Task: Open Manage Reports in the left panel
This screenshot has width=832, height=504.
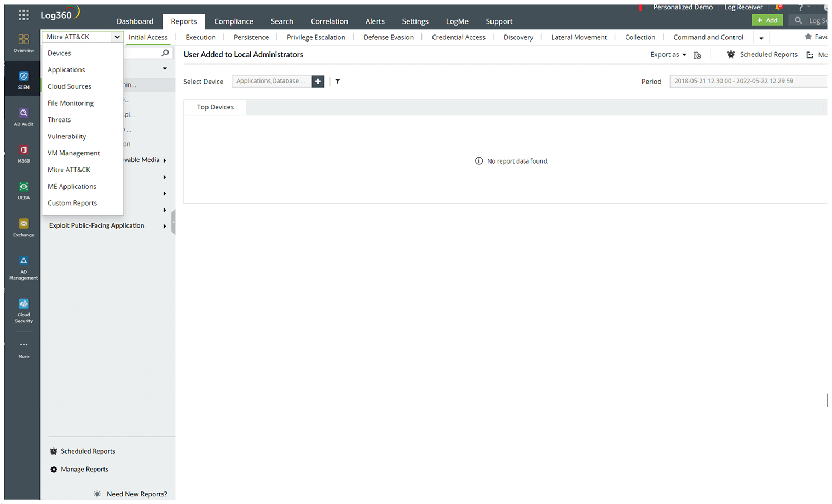Action: pyautogui.click(x=79, y=470)
